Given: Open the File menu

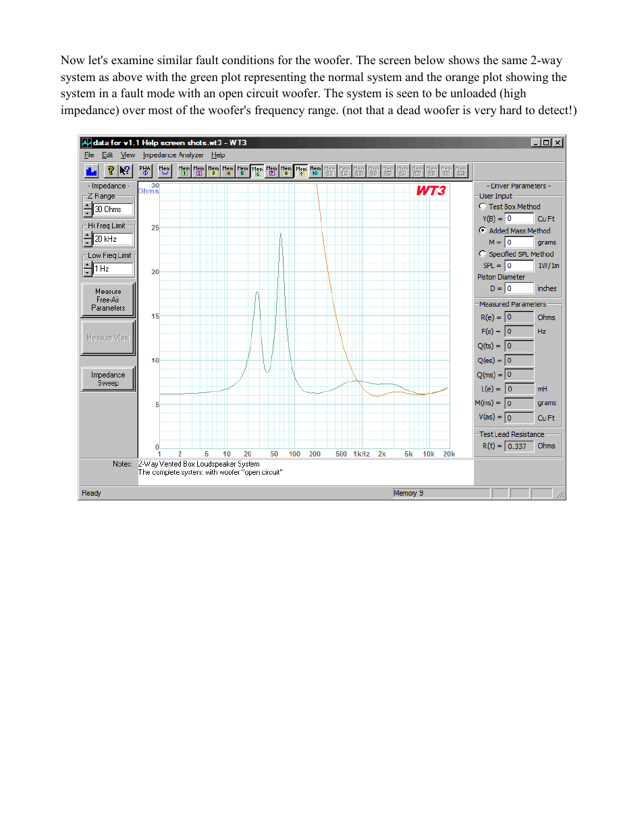Looking at the screenshot, I should coord(89,155).
